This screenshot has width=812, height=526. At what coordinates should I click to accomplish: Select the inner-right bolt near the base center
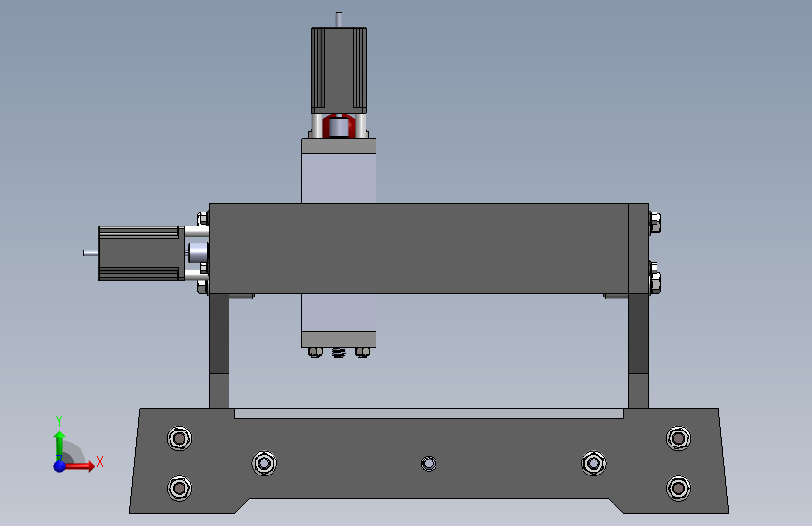click(x=594, y=463)
